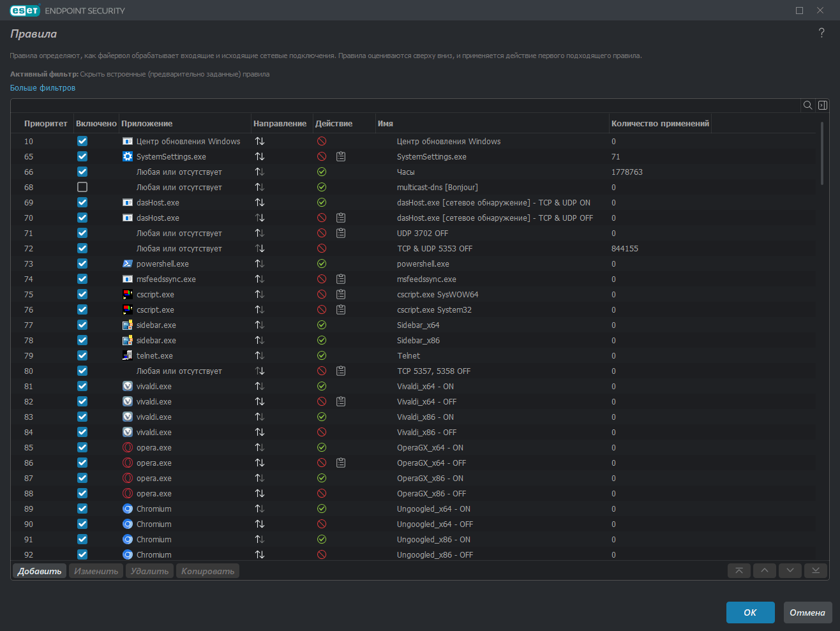The width and height of the screenshot is (840, 631).
Task: Toggle the checkbox for priority 79 telnet rule
Action: pos(82,355)
